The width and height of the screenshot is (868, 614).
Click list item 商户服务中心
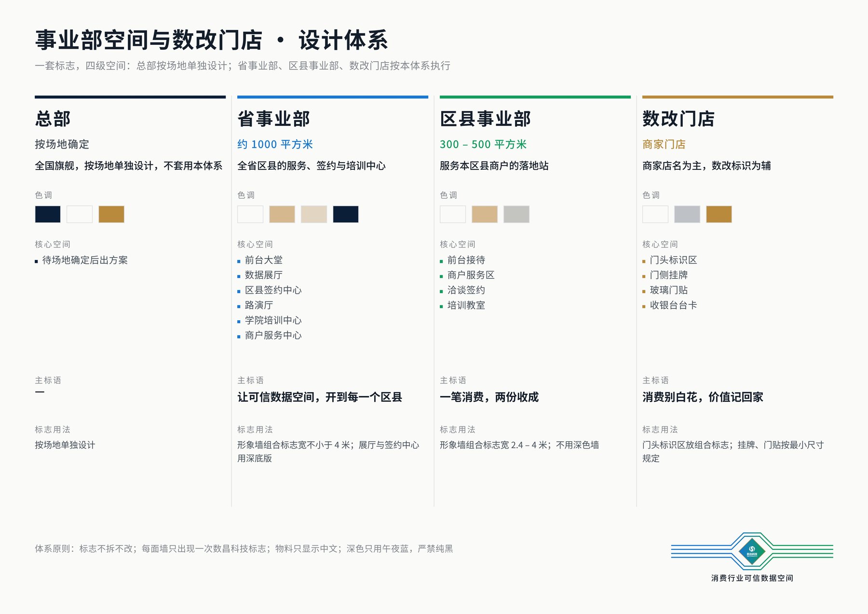(273, 335)
